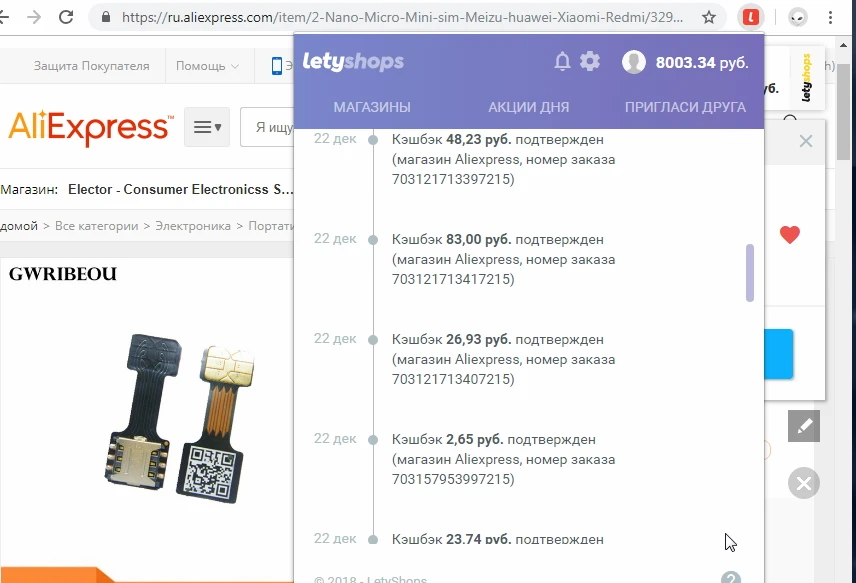856x583 pixels.
Task: Switch to the АКЦИИ ДНЯ tab
Action: [528, 107]
